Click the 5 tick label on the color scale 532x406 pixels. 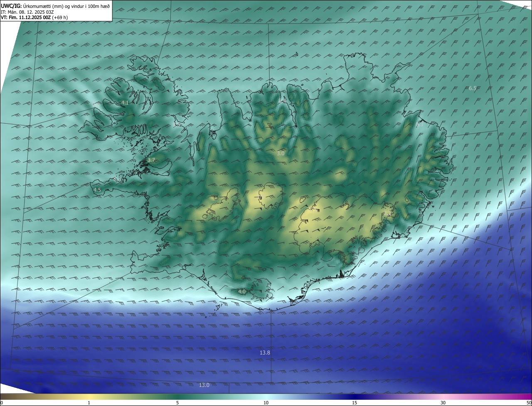177,403
